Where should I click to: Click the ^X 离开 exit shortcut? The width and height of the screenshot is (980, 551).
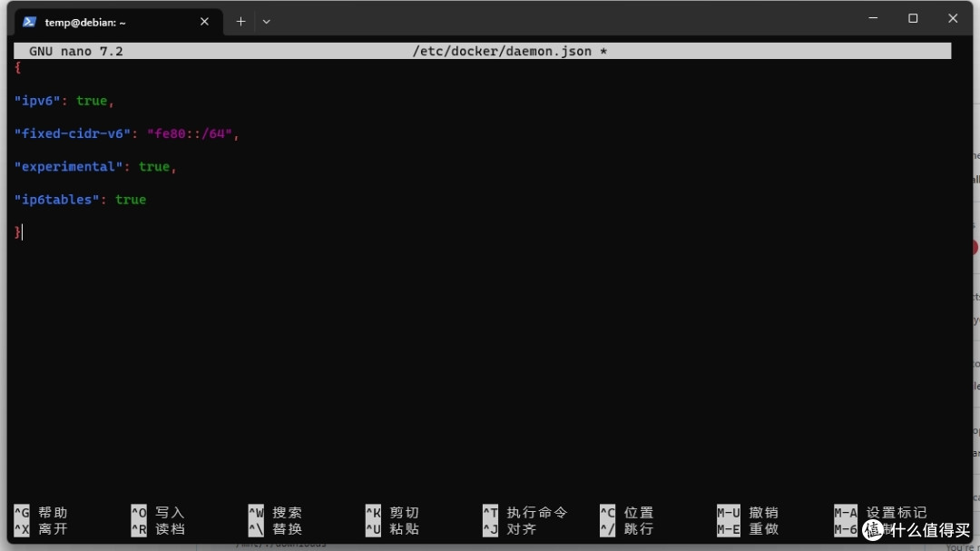[x=41, y=529]
